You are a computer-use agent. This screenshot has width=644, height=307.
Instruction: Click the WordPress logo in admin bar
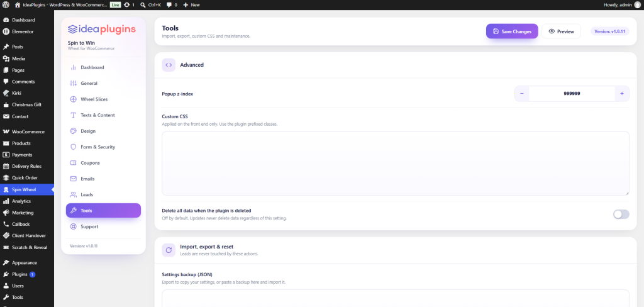pos(6,5)
